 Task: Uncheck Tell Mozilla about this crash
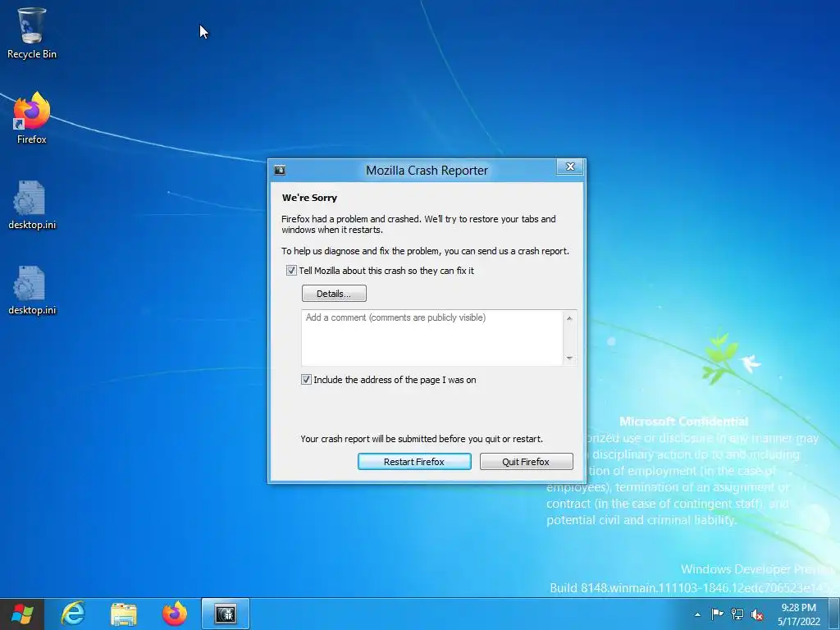[x=291, y=271]
